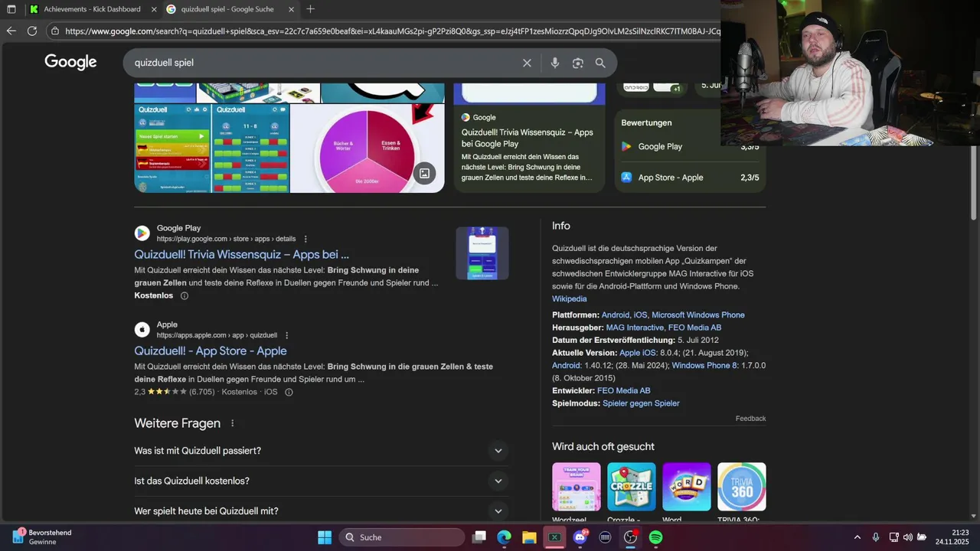Image resolution: width=980 pixels, height=551 pixels.
Task: Click the Spieler gegen Spieler link
Action: 641,403
